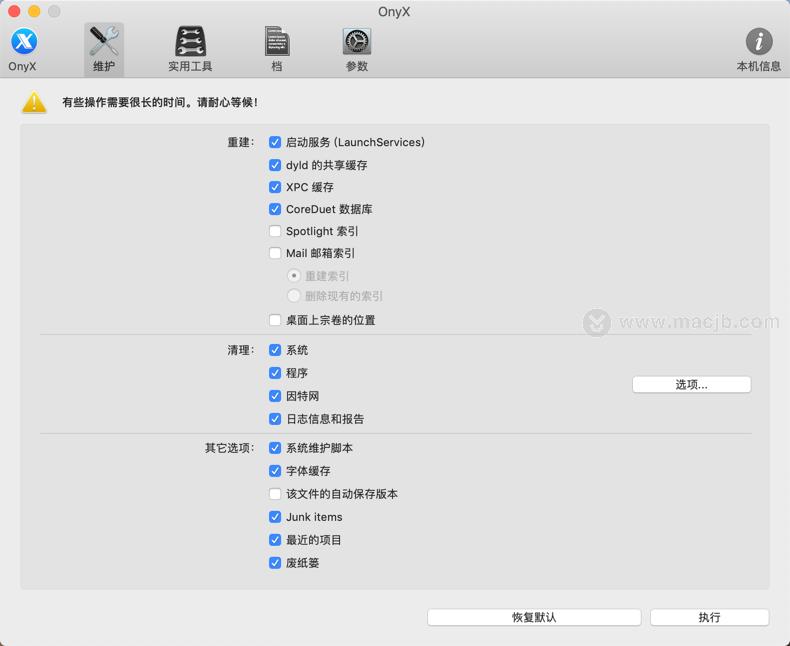Screen dimensions: 790x646
Task: Uncheck 字体缓存 option
Action: click(x=275, y=471)
